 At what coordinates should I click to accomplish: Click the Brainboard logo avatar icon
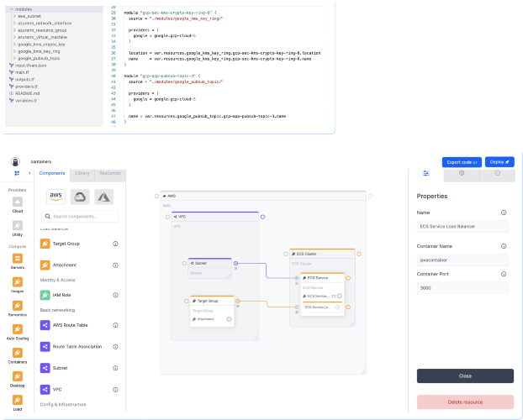pyautogui.click(x=15, y=161)
